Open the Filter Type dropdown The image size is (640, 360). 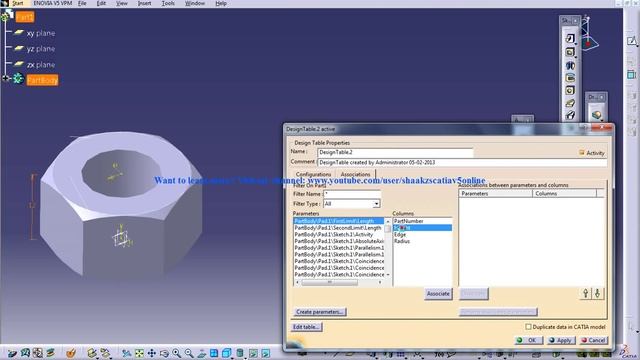376,204
